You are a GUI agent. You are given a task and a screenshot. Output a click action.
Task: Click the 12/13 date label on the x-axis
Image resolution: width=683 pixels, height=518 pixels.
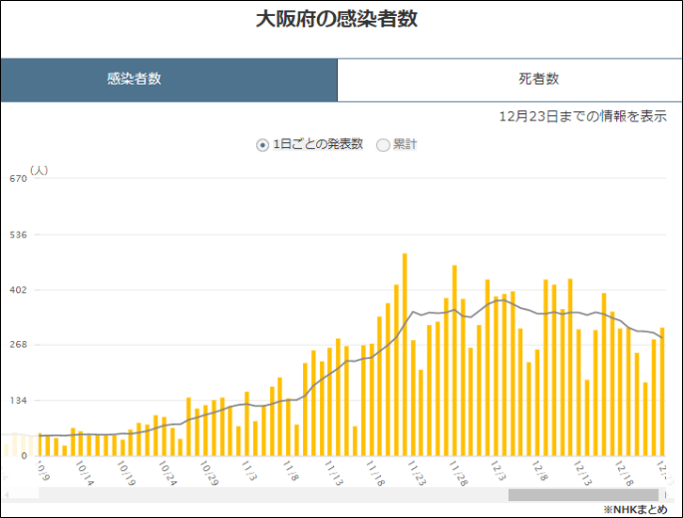(x=583, y=473)
